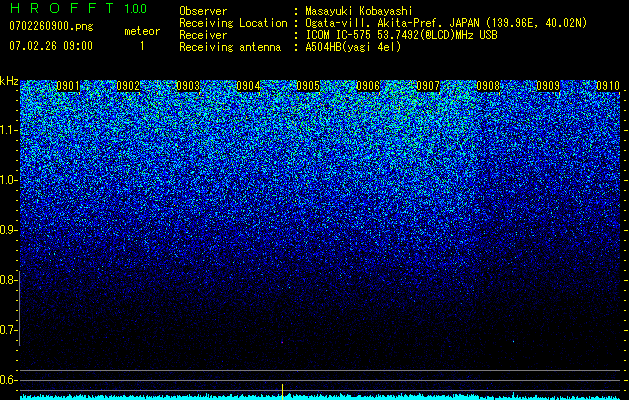Click the meteor count value 1

pyautogui.click(x=142, y=46)
